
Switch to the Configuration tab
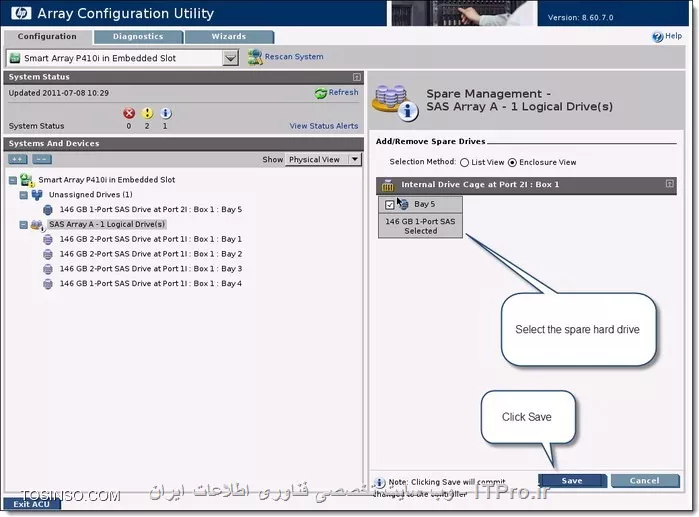coord(47,37)
